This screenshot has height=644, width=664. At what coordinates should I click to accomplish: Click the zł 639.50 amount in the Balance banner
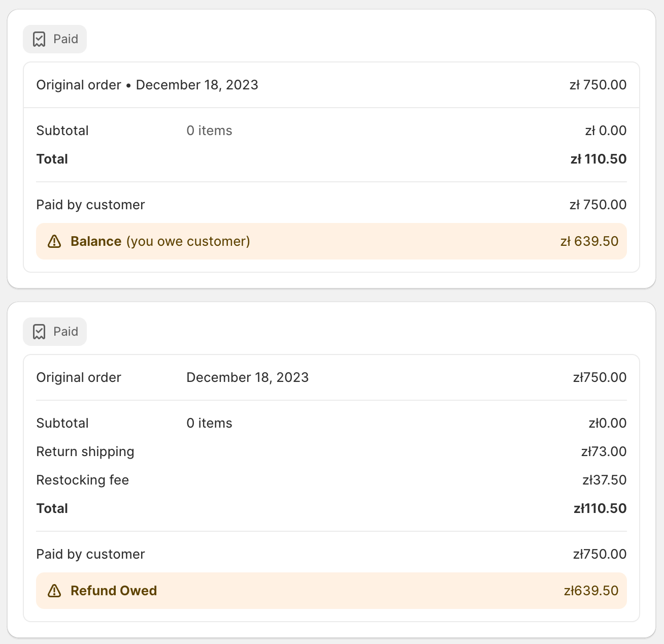click(x=589, y=241)
